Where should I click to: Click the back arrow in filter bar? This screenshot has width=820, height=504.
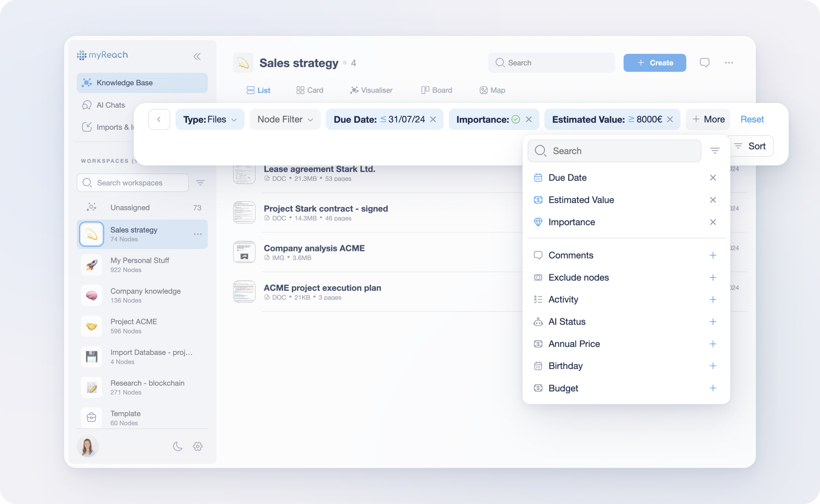pyautogui.click(x=159, y=120)
